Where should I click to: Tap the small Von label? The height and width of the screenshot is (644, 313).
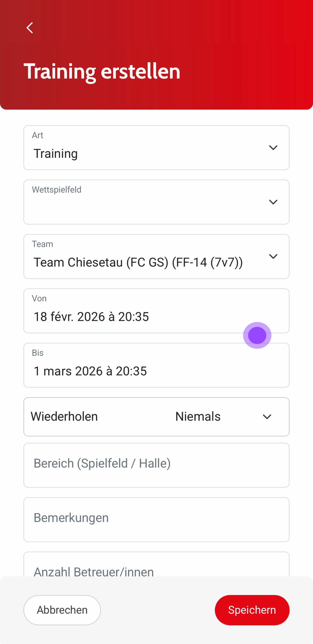click(x=39, y=298)
